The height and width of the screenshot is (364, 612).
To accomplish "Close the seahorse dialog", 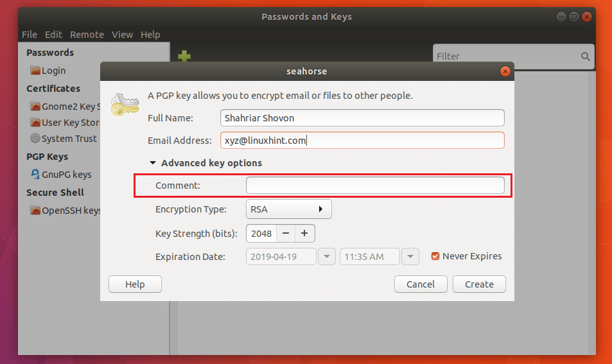I will tap(505, 71).
